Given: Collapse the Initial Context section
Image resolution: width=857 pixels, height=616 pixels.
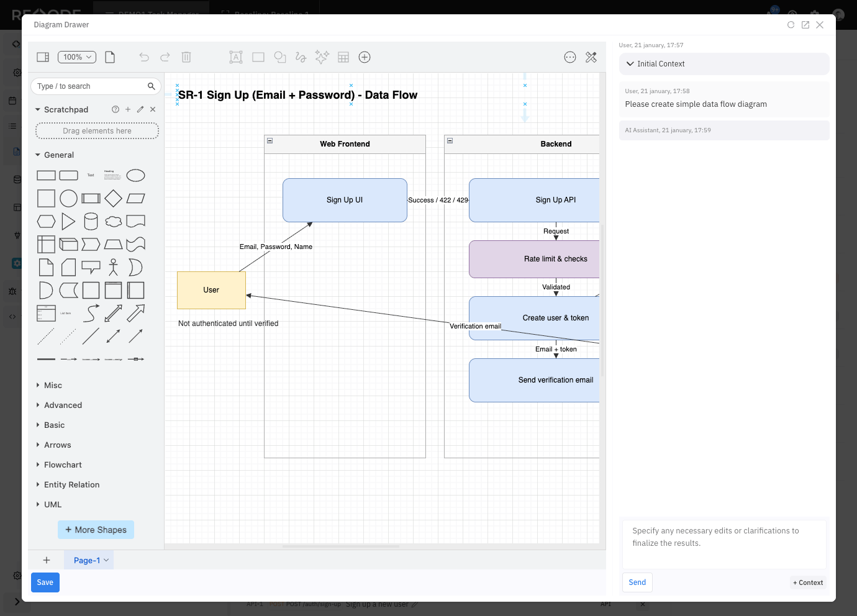Looking at the screenshot, I should point(630,64).
